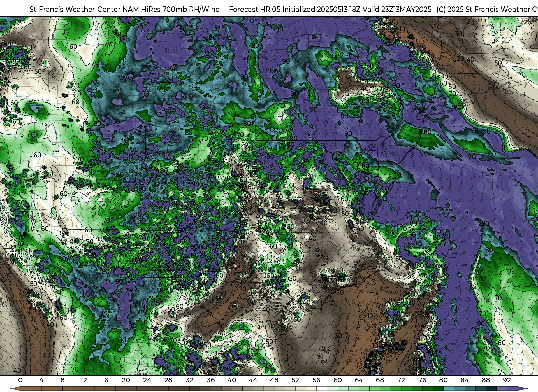Select the '16' tick on the color bar legend
This screenshot has width=538, height=392.
pos(105,380)
